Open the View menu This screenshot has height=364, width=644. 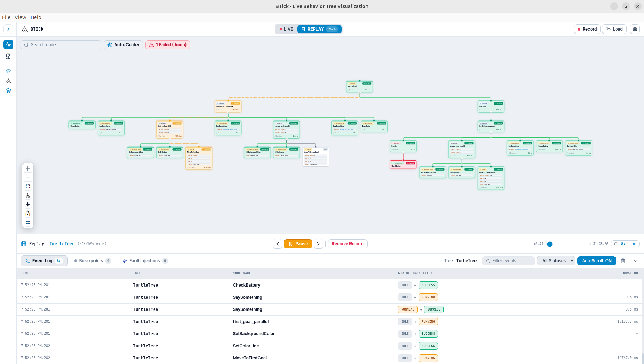[x=20, y=17]
